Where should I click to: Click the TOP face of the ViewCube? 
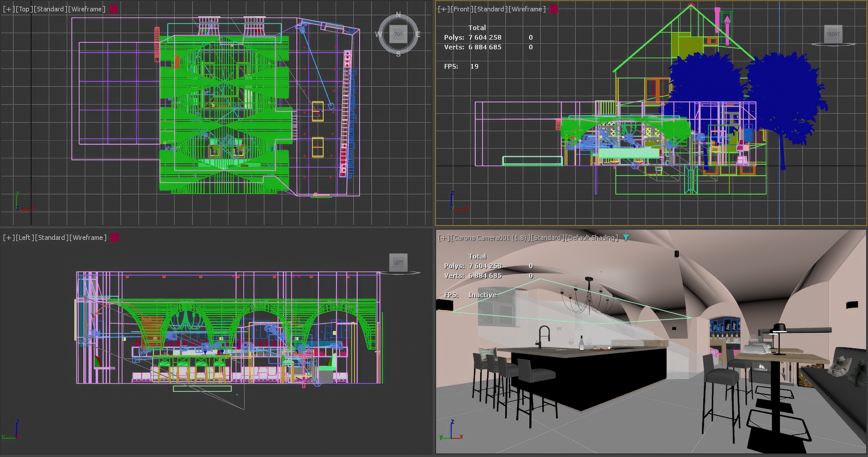(398, 34)
